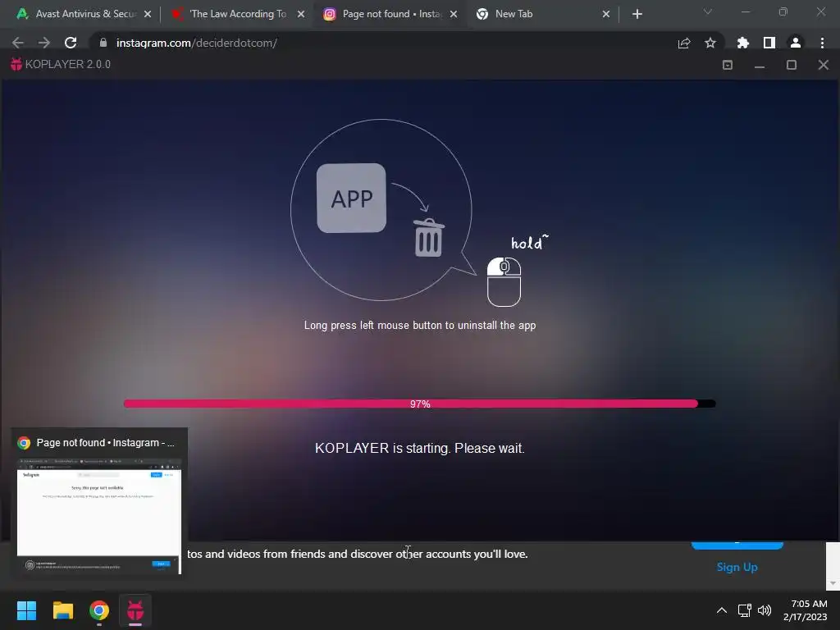
Task: Open Chrome tab search chevron
Action: pyautogui.click(x=708, y=11)
